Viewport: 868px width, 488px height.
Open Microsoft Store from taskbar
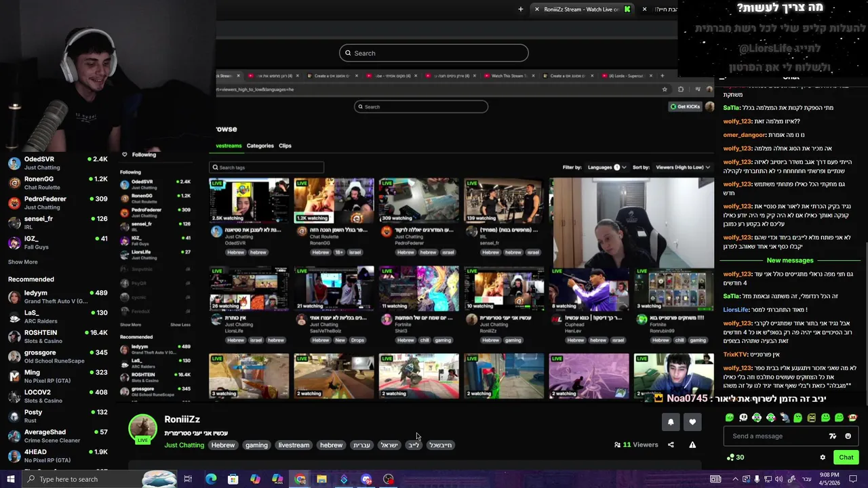(233, 479)
